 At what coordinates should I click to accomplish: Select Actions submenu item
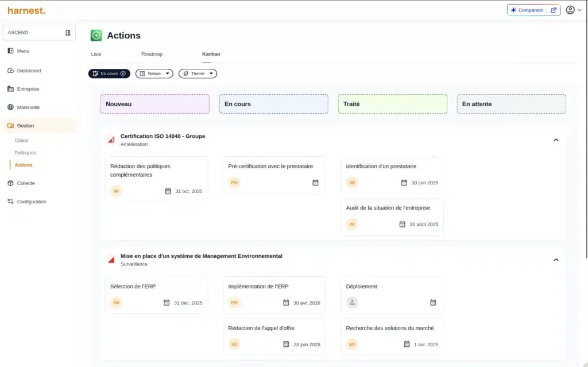23,165
